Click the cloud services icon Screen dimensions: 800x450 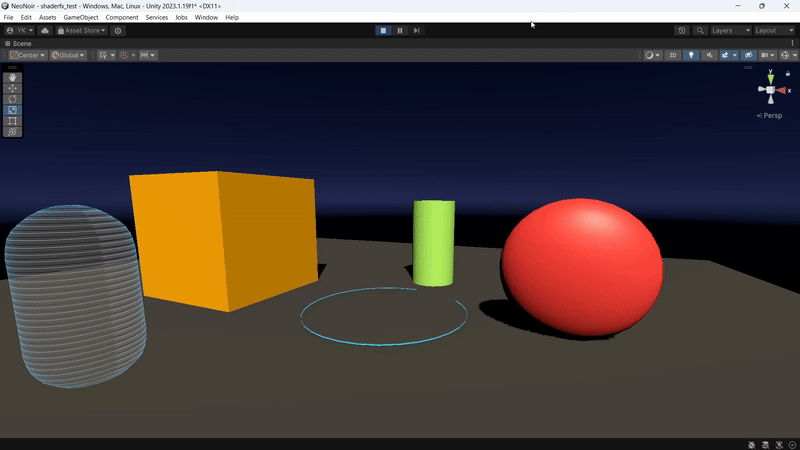click(44, 31)
